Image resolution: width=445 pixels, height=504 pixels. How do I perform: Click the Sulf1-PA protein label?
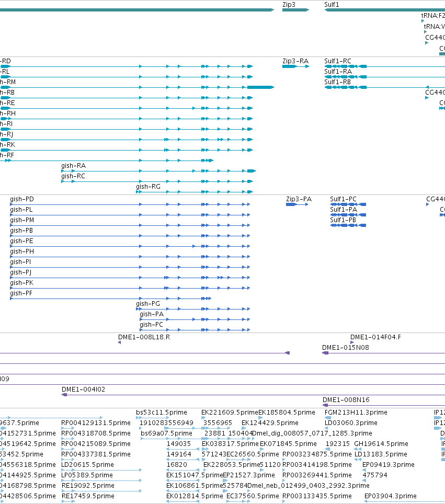(344, 210)
